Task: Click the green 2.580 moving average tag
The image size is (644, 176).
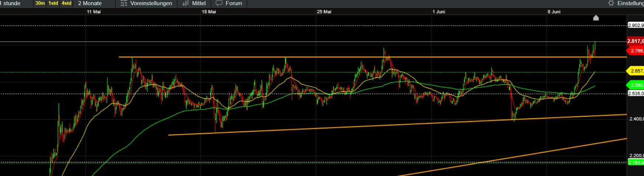Action: coord(636,85)
